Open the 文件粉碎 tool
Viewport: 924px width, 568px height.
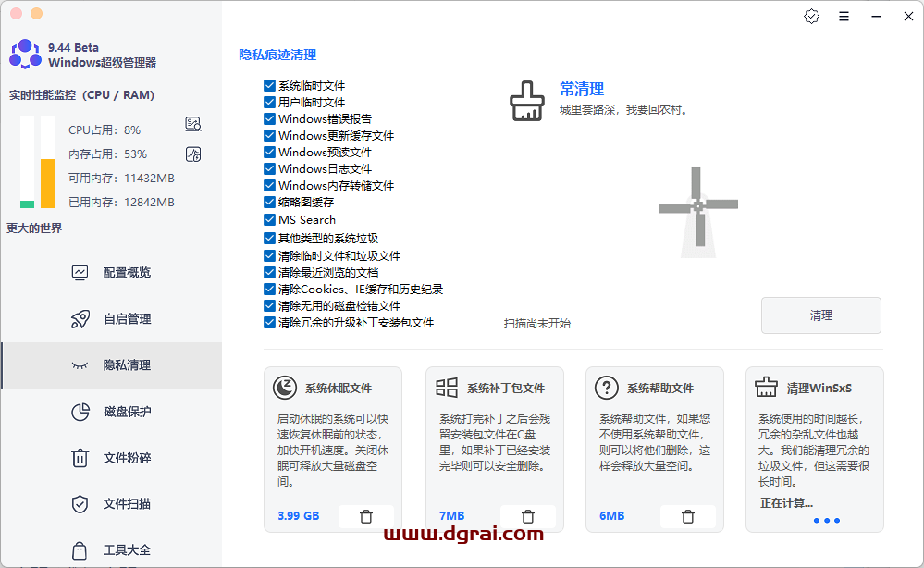coord(112,458)
